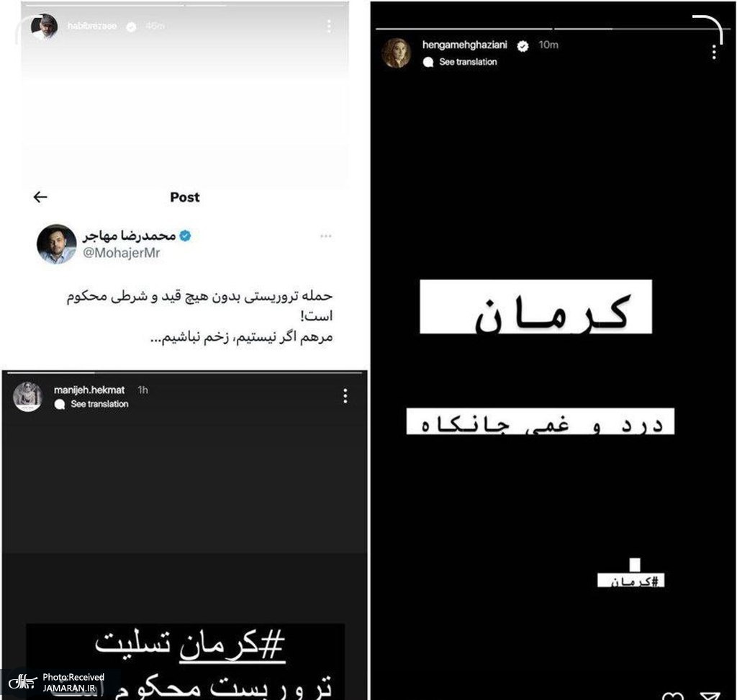Tap heart like icon on story
This screenshot has height=700, width=737.
672,696
